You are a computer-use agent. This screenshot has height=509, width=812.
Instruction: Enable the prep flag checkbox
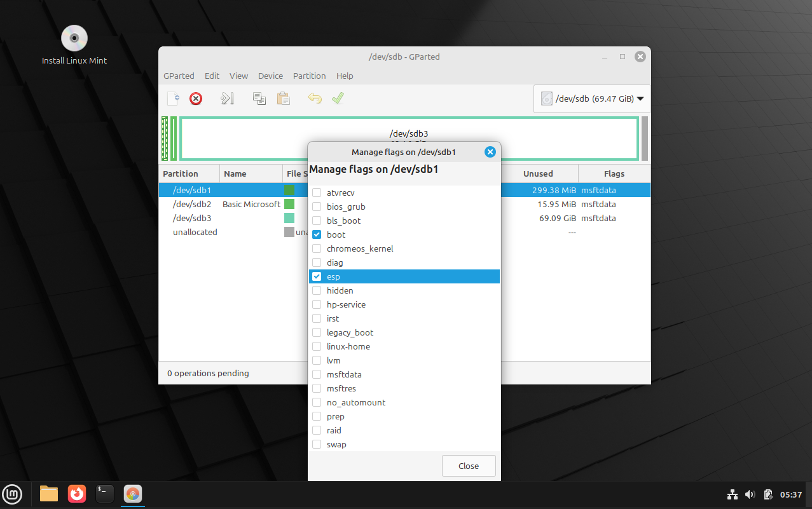point(317,416)
